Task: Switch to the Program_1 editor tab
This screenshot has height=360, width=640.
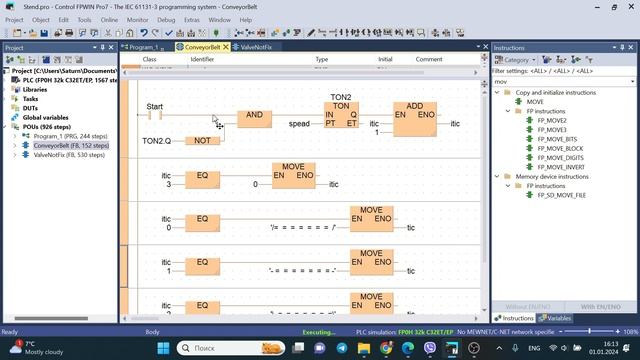Action: 143,47
